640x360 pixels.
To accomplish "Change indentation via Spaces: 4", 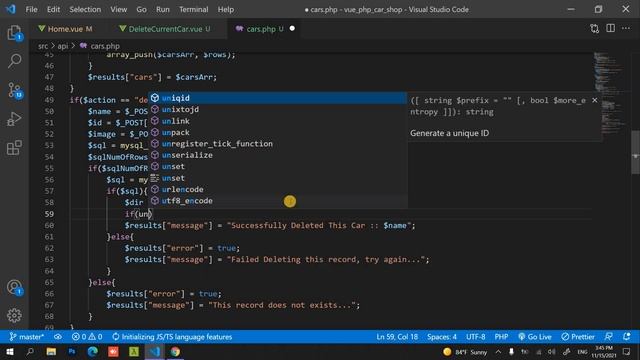I will point(442,337).
